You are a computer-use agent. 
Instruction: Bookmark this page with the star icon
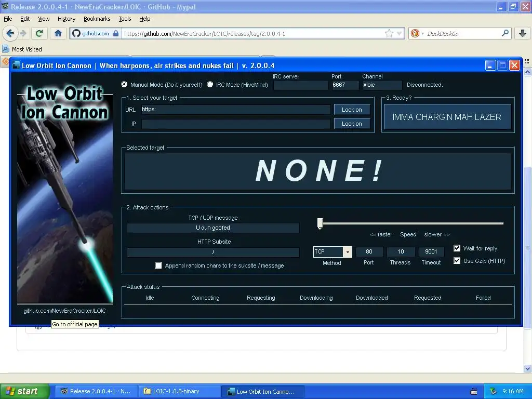(x=389, y=33)
